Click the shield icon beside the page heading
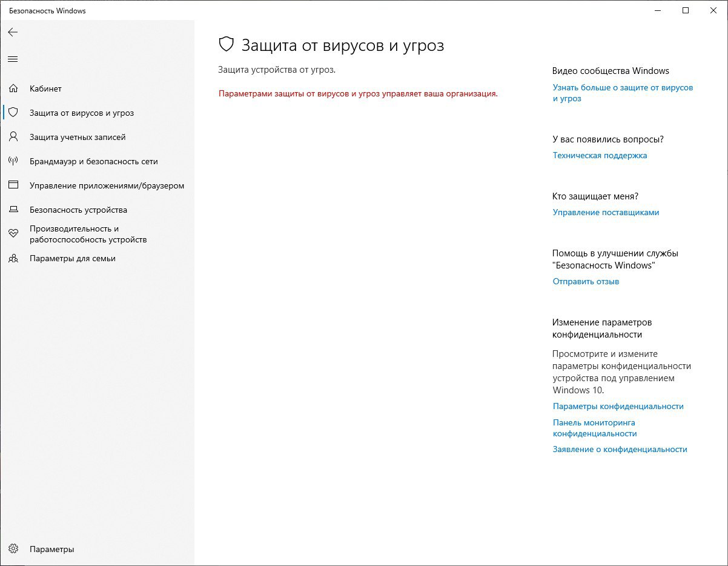 click(226, 45)
